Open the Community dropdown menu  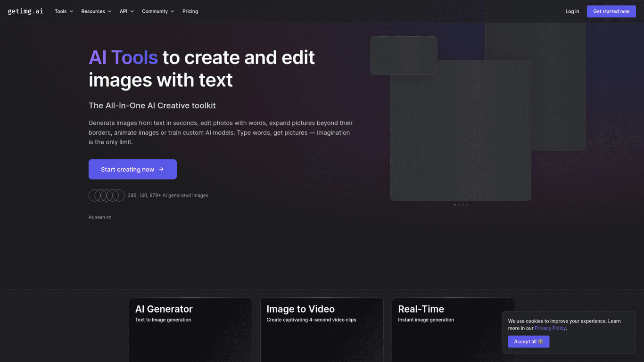point(158,11)
